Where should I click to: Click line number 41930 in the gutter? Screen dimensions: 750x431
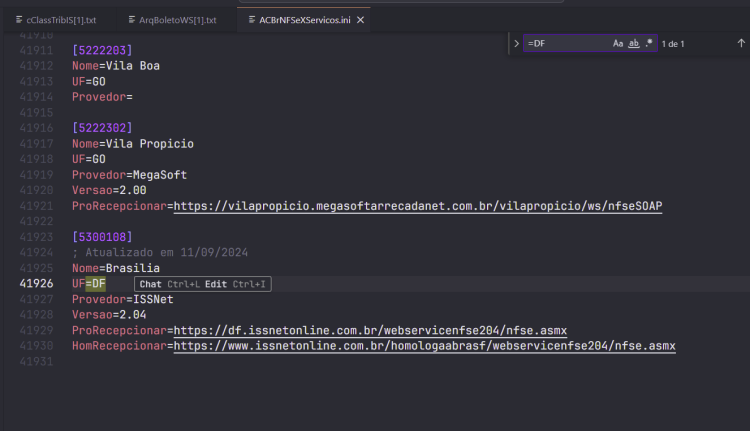(36, 346)
